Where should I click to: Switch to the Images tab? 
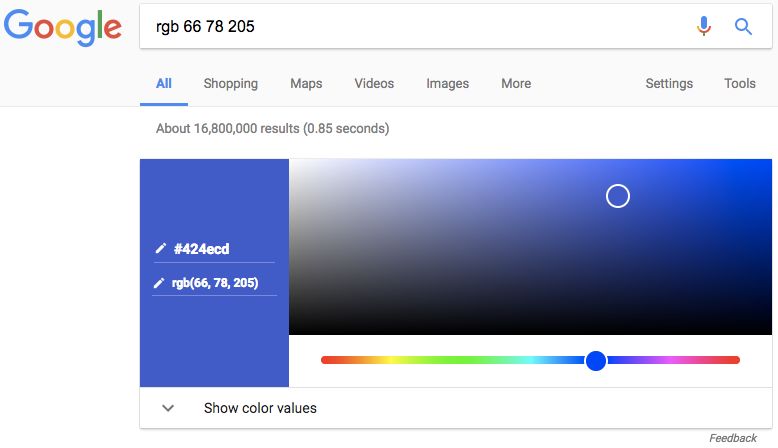(x=447, y=84)
